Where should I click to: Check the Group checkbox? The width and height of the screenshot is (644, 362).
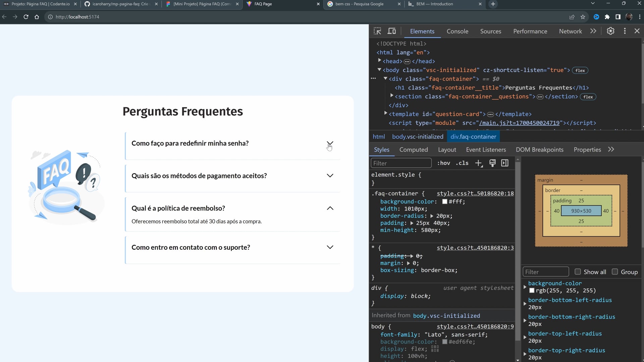[615, 272]
